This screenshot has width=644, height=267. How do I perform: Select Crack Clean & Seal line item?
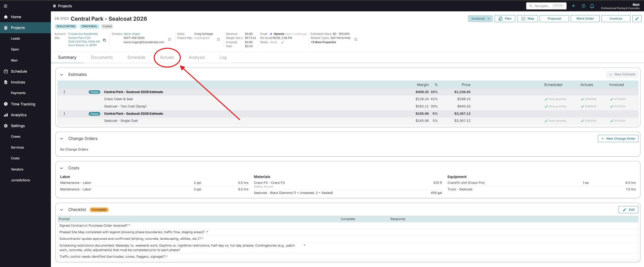(x=348, y=99)
